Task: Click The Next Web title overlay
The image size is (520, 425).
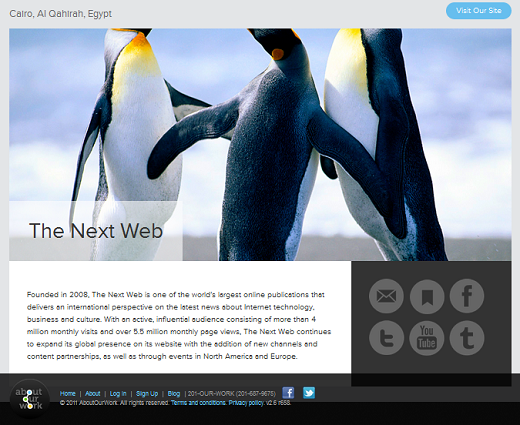Action: coord(96,231)
